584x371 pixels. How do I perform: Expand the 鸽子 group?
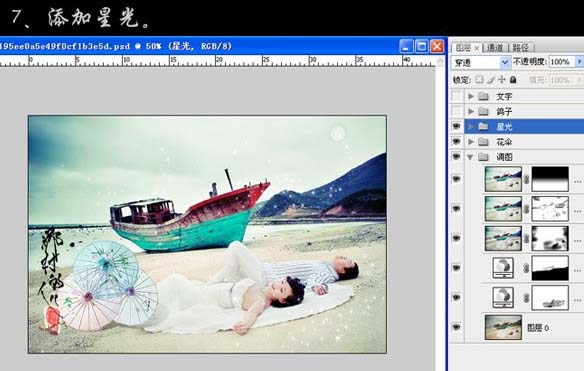[471, 111]
